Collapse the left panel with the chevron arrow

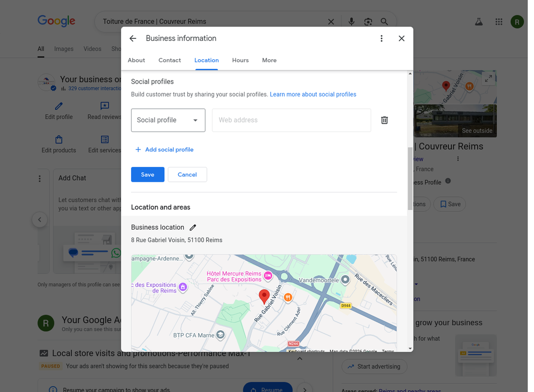[40, 219]
